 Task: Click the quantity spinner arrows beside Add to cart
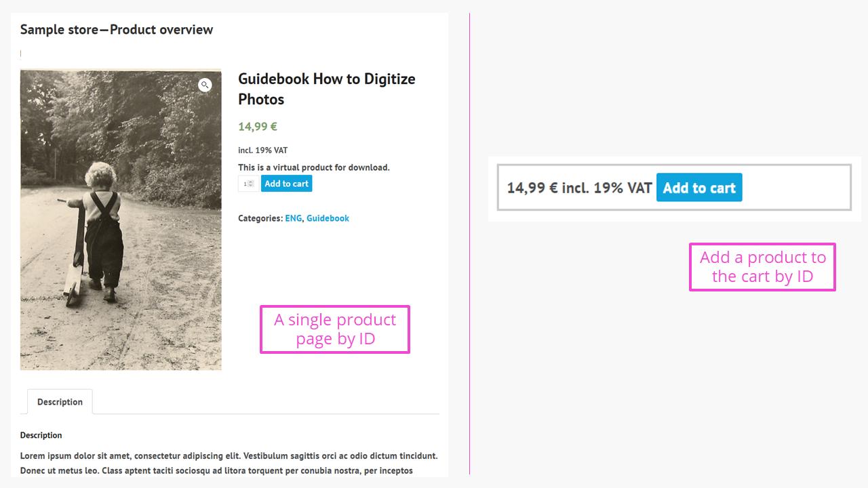252,184
